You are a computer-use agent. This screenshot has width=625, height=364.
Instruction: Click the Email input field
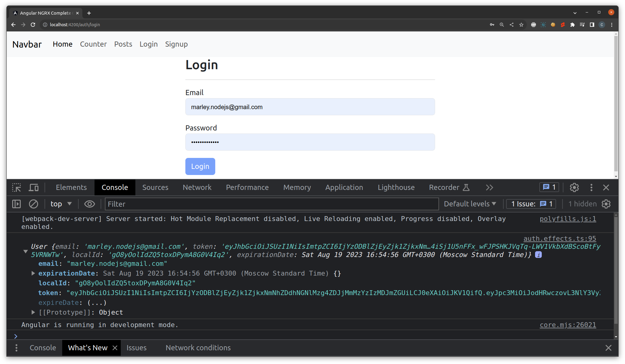click(x=310, y=107)
